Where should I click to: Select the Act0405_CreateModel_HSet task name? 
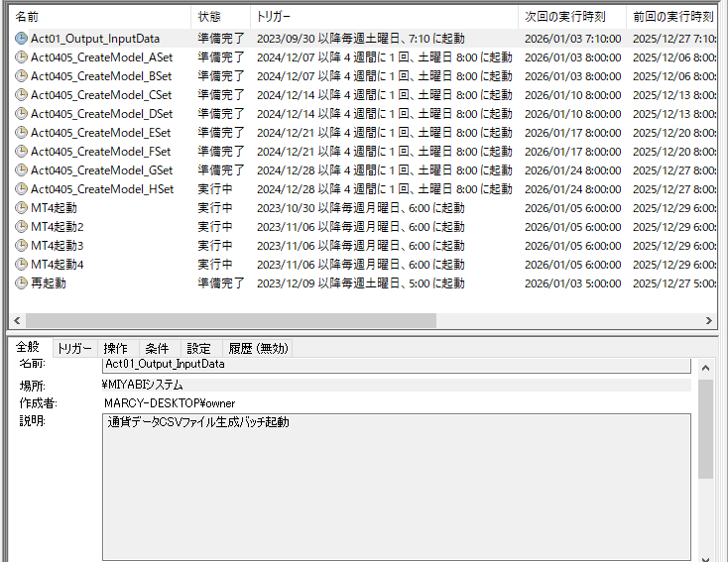(x=102, y=189)
